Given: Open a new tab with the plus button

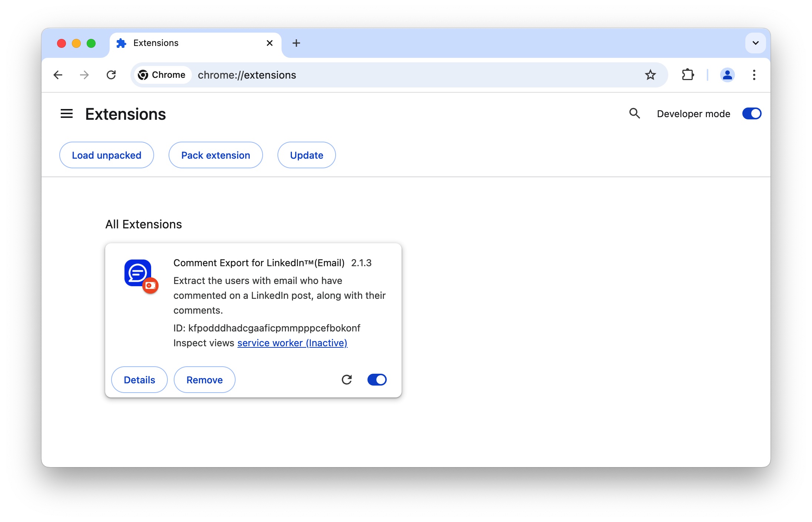Looking at the screenshot, I should pos(296,43).
